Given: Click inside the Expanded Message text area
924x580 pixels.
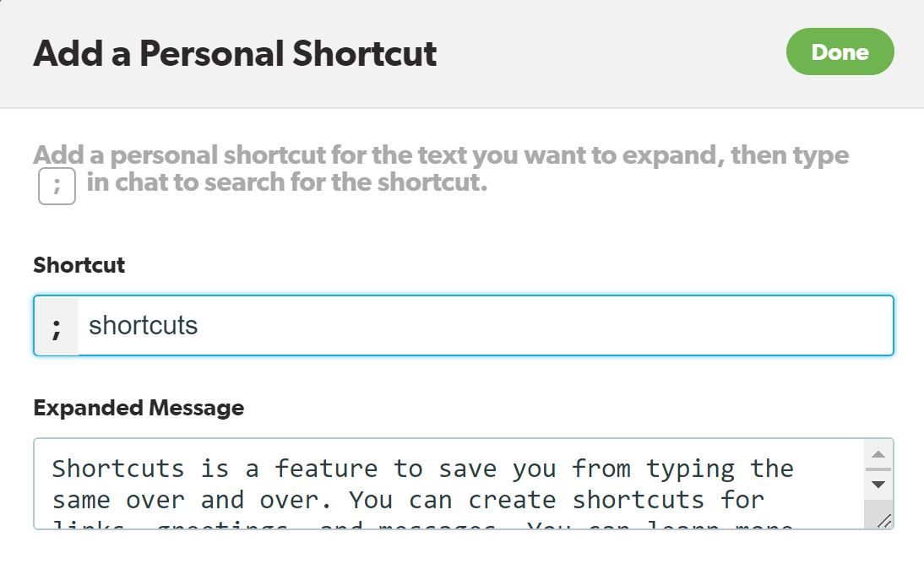Looking at the screenshot, I should [x=422, y=481].
